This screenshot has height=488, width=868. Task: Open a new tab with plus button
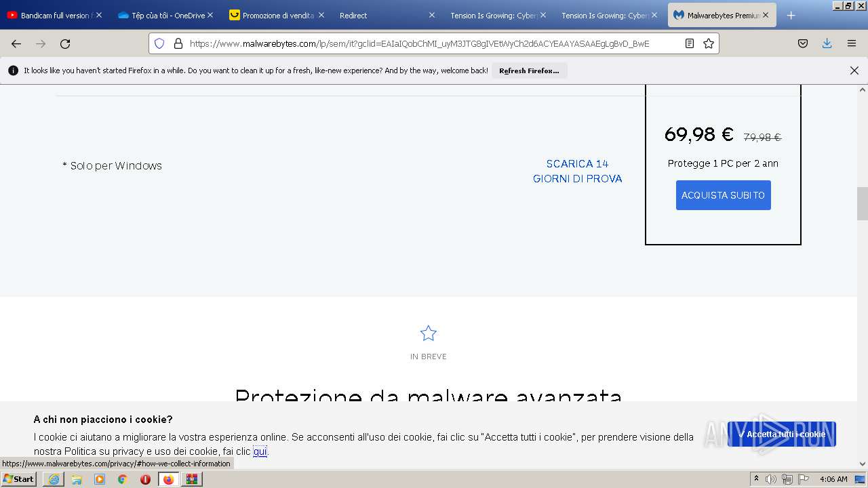click(x=791, y=15)
